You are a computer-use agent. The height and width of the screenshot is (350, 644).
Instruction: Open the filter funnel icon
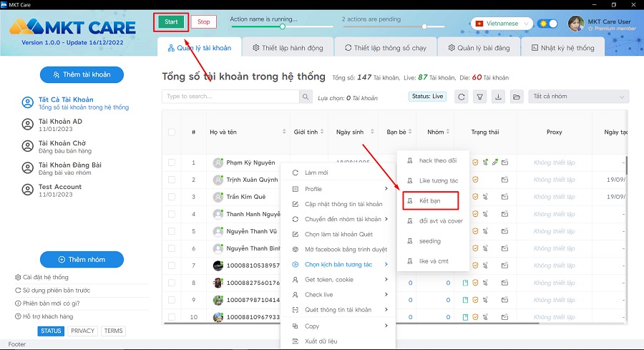479,97
